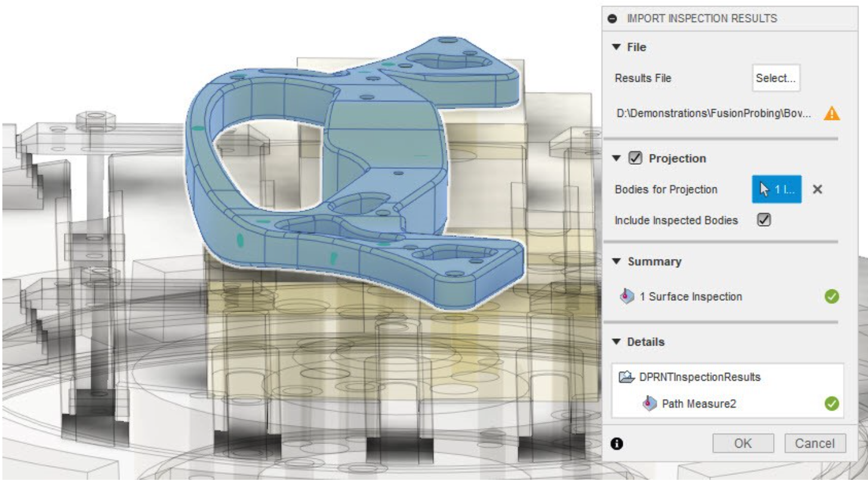Screen dimensions: 868x481
Task: Click the DPRNTInspectionResults folder icon
Action: (627, 377)
